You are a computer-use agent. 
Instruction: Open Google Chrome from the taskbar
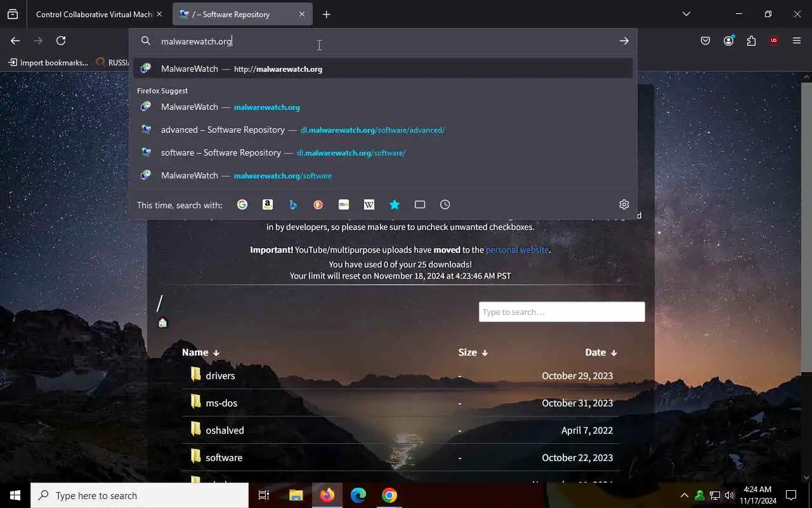(390, 495)
